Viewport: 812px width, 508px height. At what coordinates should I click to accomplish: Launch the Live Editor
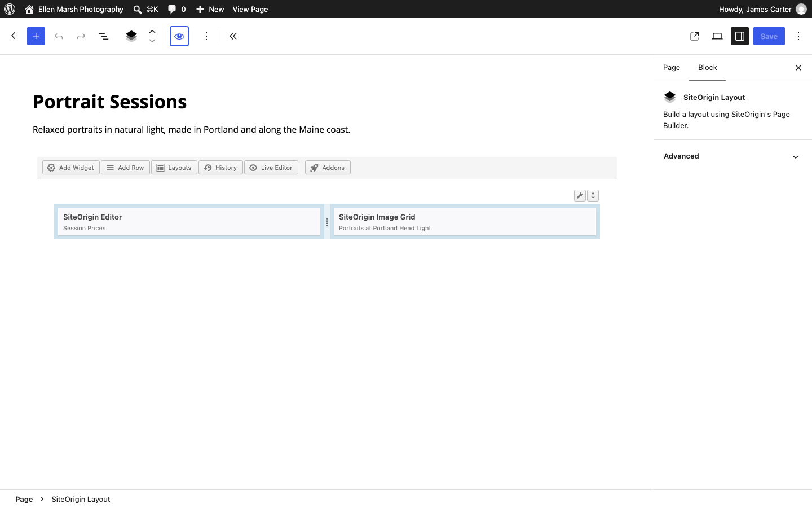271,168
